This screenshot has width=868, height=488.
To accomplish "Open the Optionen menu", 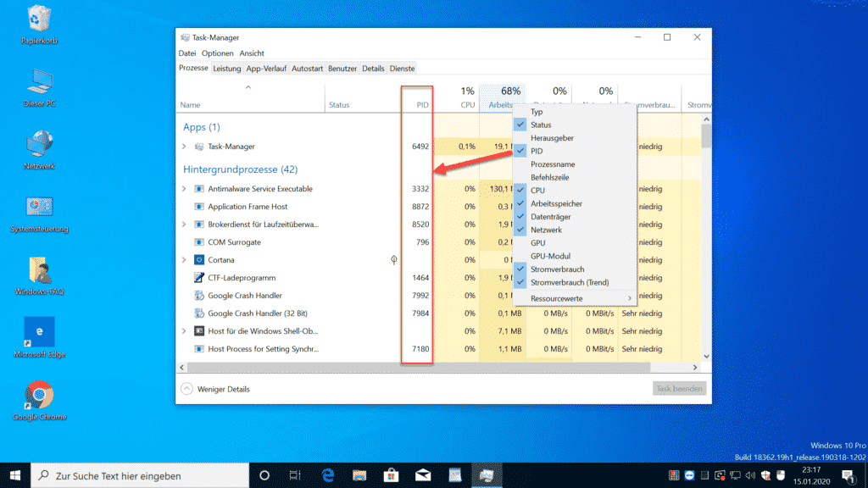I will 218,53.
